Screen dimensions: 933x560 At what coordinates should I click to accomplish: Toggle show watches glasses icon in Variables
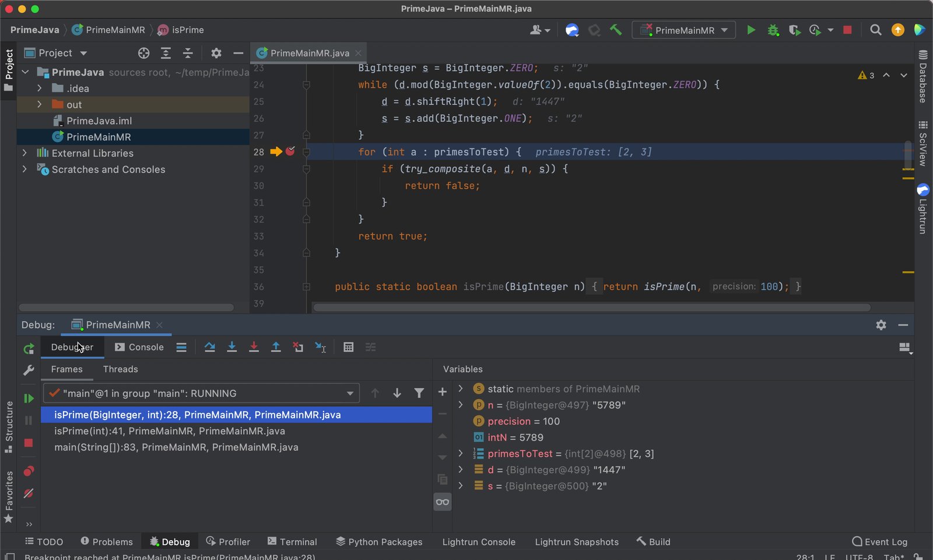tap(443, 502)
